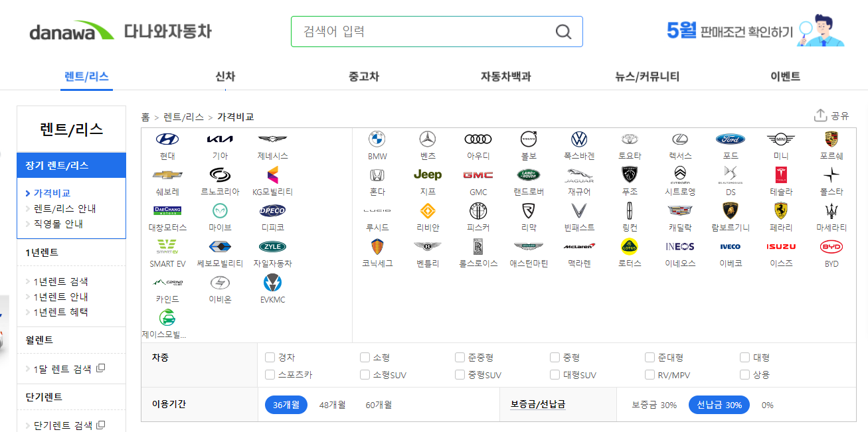This screenshot has width=868, height=432.
Task: Select the Renault Korea (르노코리아) logo
Action: click(220, 175)
